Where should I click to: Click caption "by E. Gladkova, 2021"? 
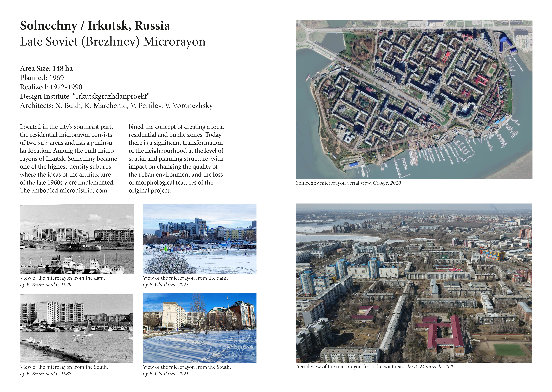166,374
